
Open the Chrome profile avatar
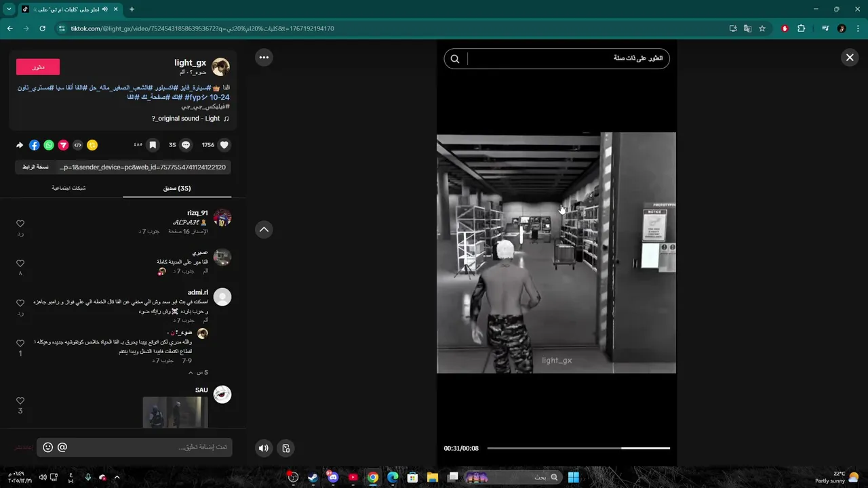(842, 28)
